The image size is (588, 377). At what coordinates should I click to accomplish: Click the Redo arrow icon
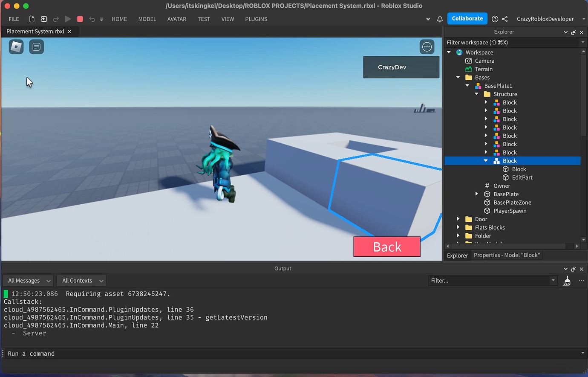[x=56, y=19]
